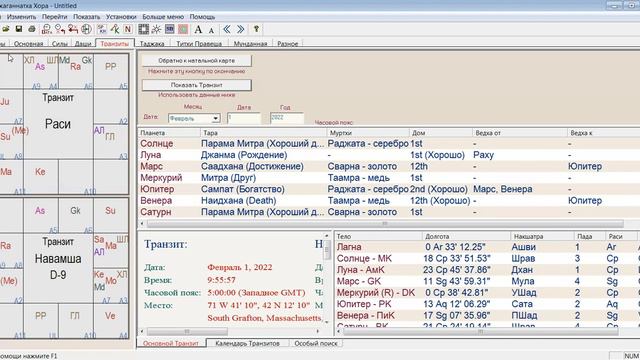
Task: Click the birth data clock icon
Action: point(47,29)
